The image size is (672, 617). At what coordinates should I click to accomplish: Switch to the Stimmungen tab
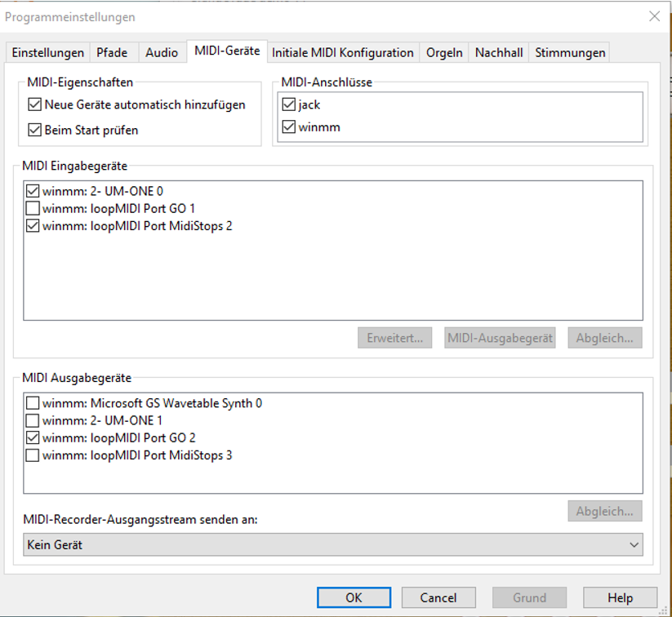(570, 52)
